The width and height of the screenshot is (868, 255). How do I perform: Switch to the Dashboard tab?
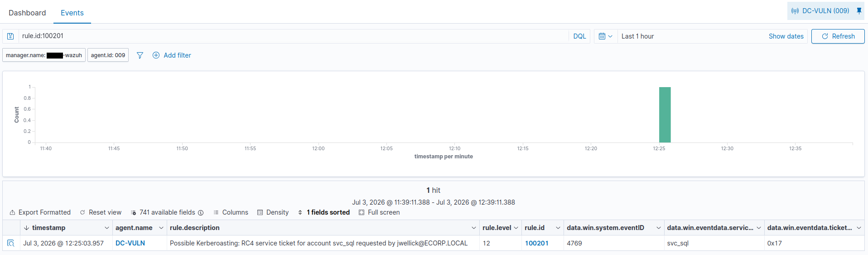point(27,13)
